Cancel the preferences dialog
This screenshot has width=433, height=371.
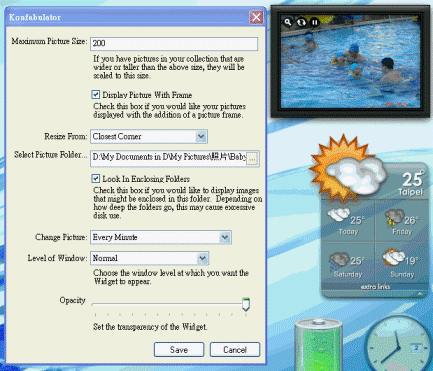pos(235,350)
